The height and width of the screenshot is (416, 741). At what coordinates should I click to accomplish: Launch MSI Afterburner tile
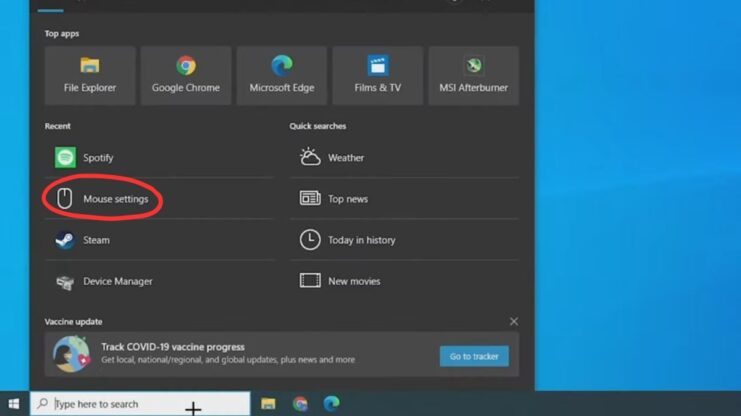pos(474,76)
